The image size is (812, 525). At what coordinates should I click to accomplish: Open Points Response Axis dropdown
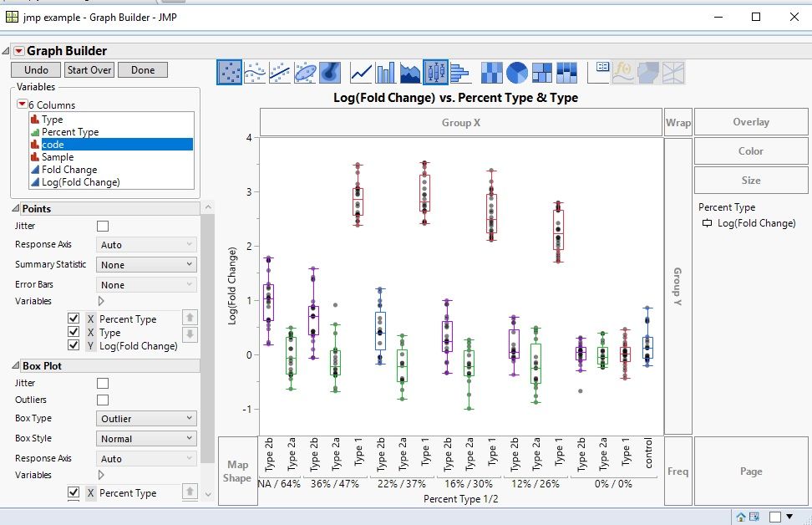coord(146,245)
